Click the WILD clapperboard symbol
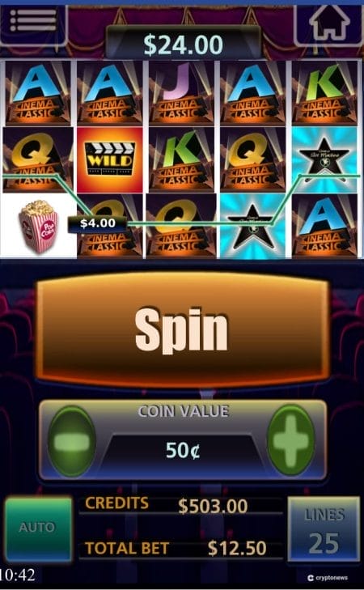Image resolution: width=364 pixels, height=590 pixels. [x=110, y=159]
